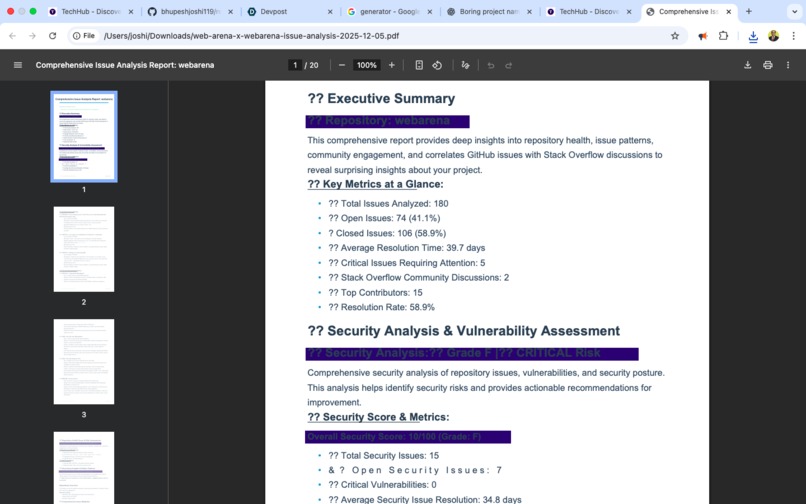Screen dimensions: 806x504
Task: Zoom out with the minus button
Action: point(342,65)
